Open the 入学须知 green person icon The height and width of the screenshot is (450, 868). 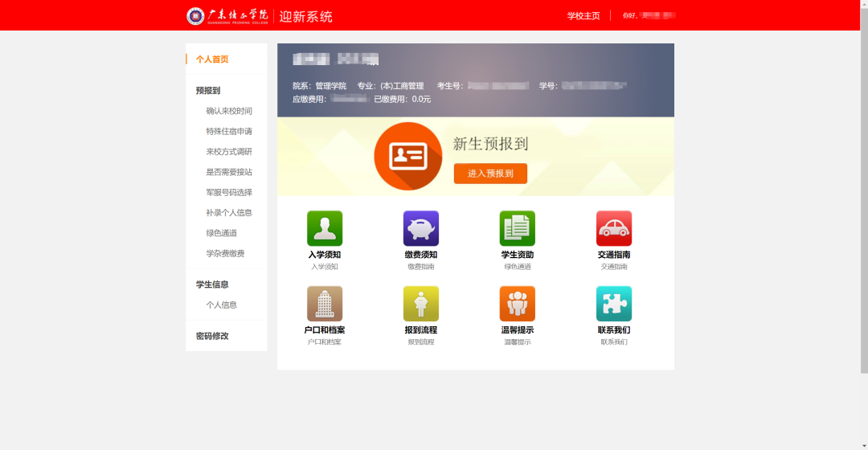[x=325, y=228]
